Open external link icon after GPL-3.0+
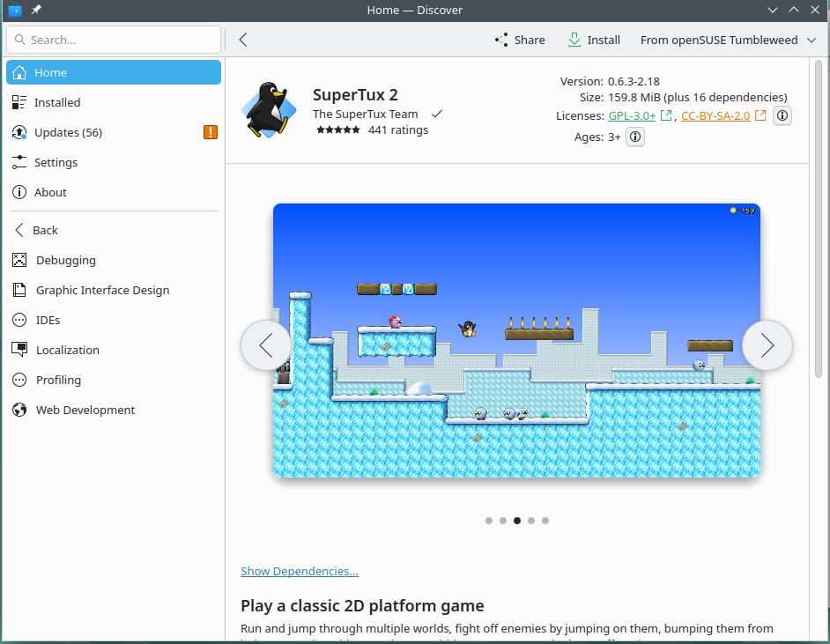This screenshot has width=830, height=644. [666, 115]
